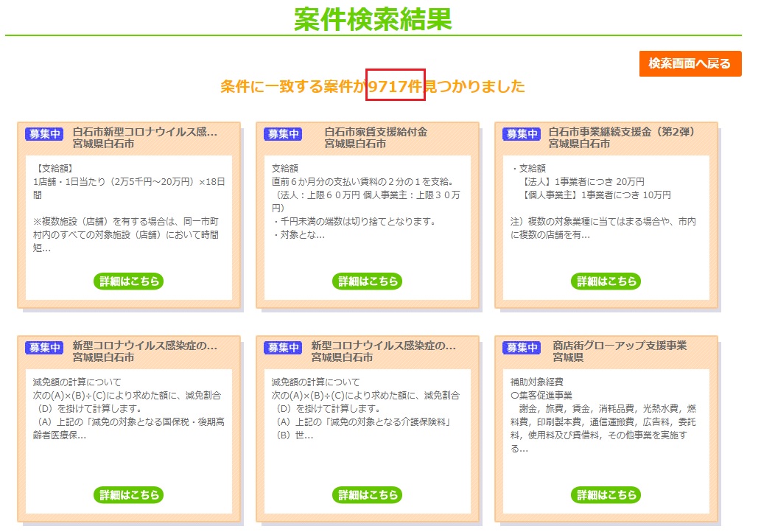Select the 白石市家賃支援給付金 card title
Screen dimensions: 761x532
pyautogui.click(x=376, y=132)
